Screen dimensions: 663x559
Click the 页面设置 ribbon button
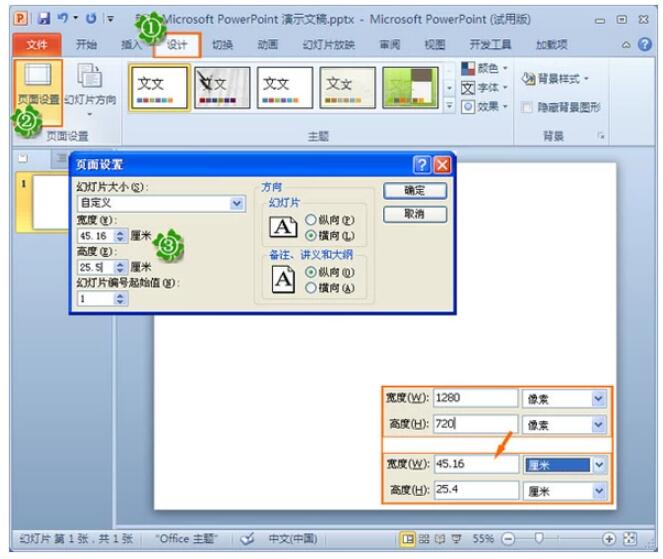pos(38,92)
